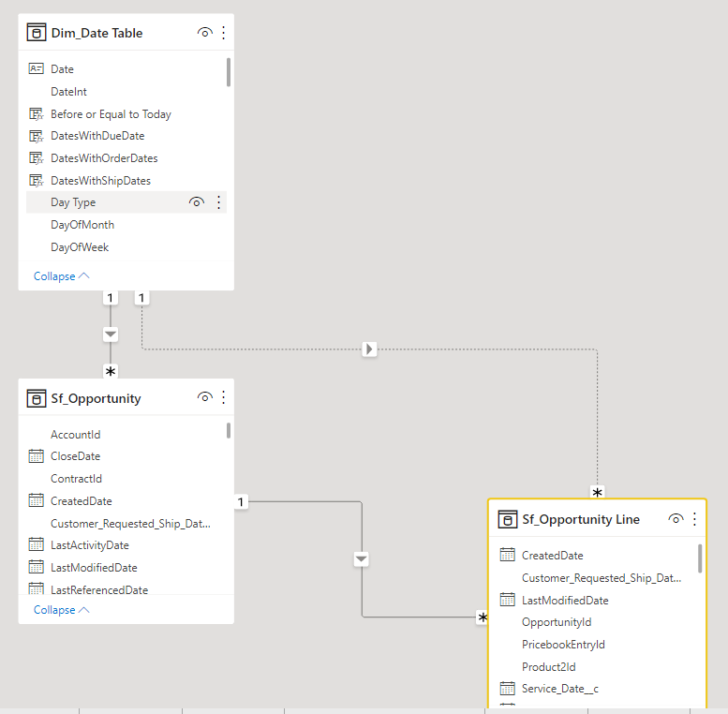Viewport: 728px width, 714px height.
Task: Click calendar icon beside CreatedDate in Sf_Opportunity Line
Action: tap(508, 556)
